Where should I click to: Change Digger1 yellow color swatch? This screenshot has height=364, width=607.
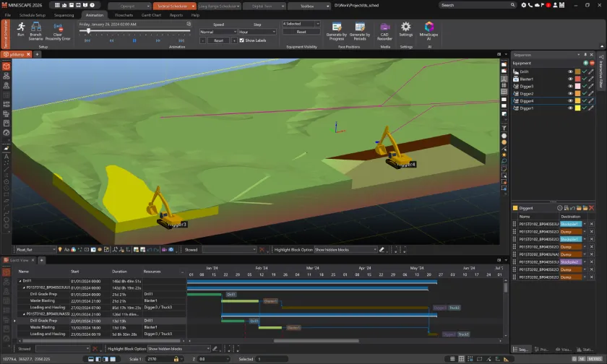click(x=577, y=108)
